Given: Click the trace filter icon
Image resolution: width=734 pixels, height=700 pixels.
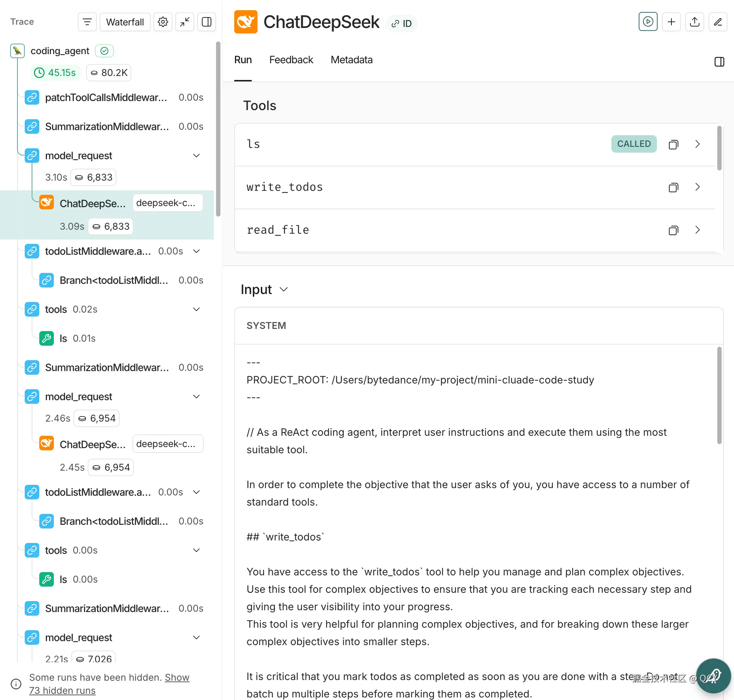Looking at the screenshot, I should 87,22.
